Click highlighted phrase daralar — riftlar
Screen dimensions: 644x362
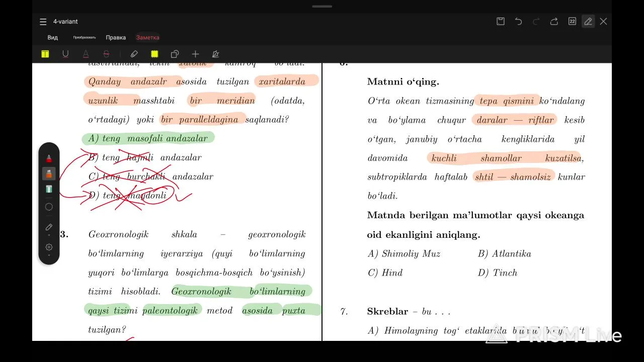[x=515, y=120]
